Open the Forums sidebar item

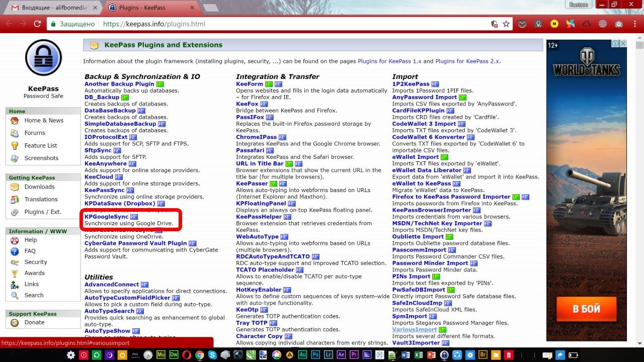35,133
